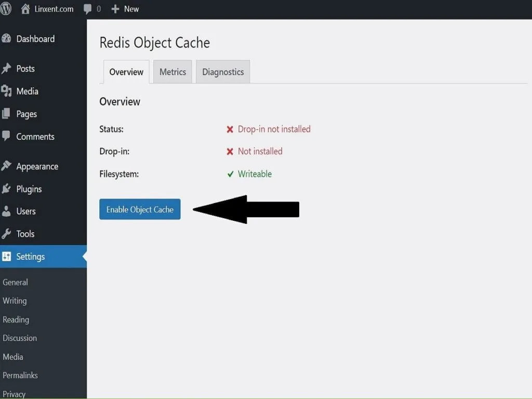Click the Pages stacked-sheets icon

click(6, 114)
